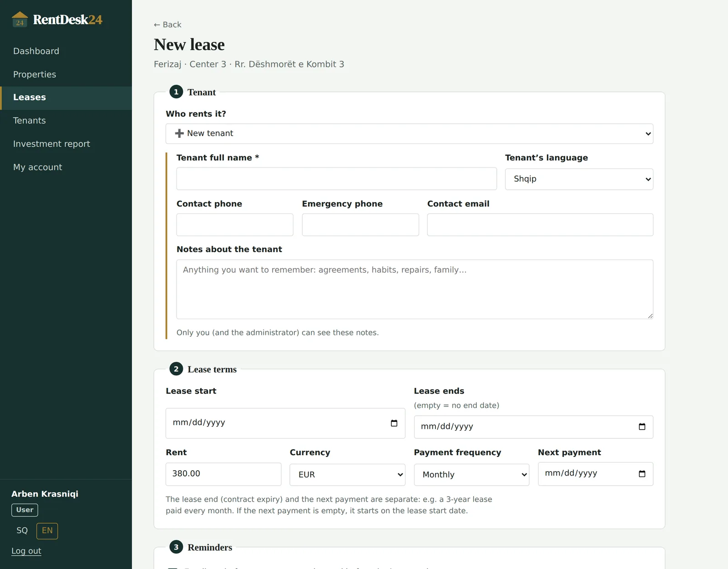Open the Lease start calendar picker icon
The height and width of the screenshot is (569, 728).
pyautogui.click(x=394, y=423)
